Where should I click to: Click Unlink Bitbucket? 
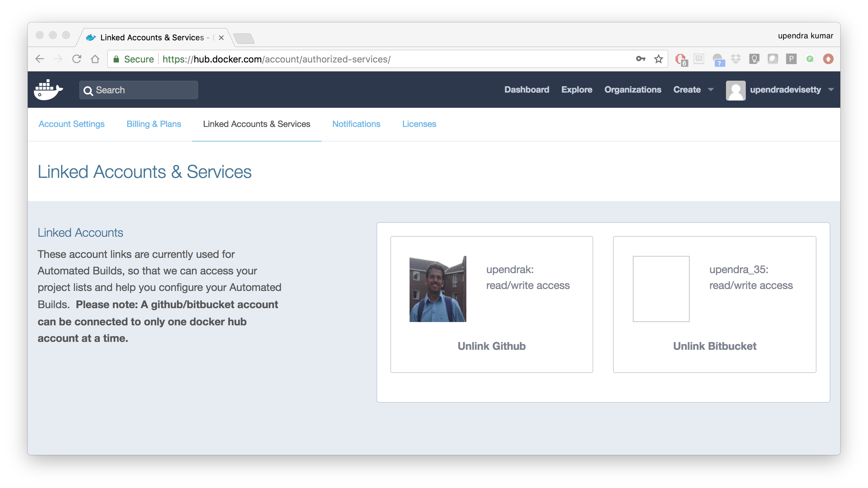[x=714, y=346]
